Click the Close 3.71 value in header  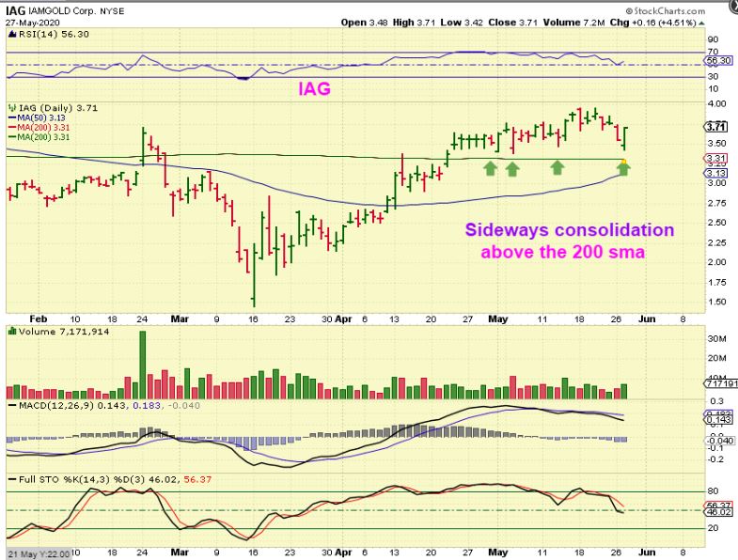[512, 23]
